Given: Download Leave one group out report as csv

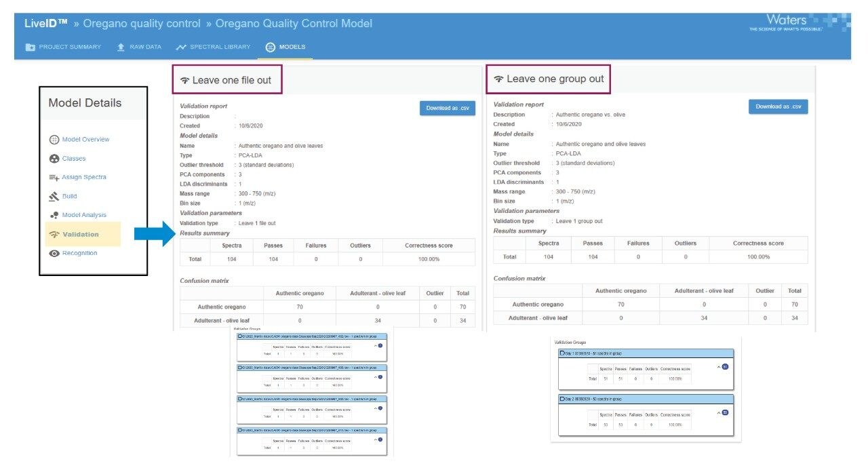Looking at the screenshot, I should pyautogui.click(x=778, y=106).
